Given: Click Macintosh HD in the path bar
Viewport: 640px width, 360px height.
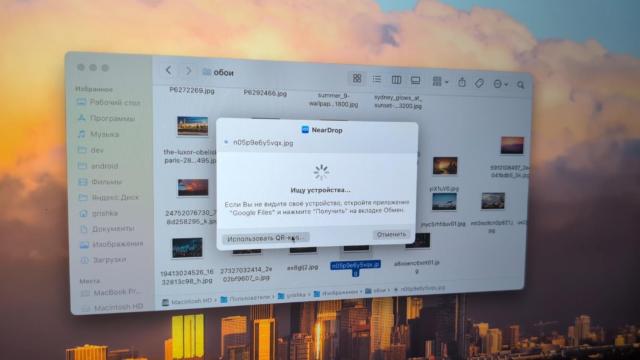Looking at the screenshot, I should 187,301.
